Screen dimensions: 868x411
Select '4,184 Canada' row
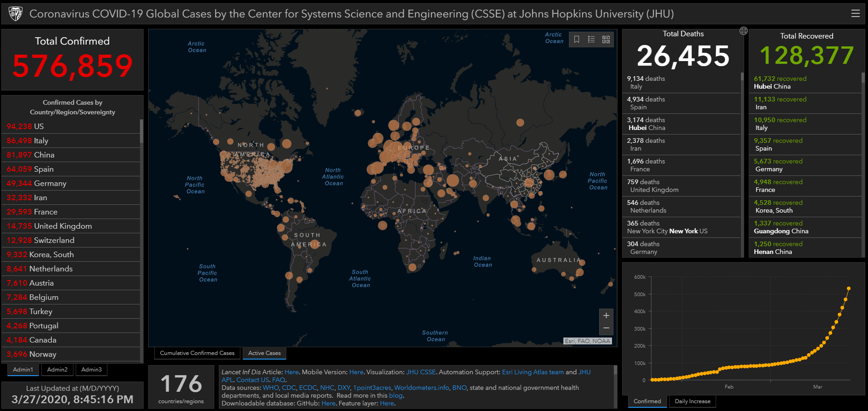(71, 340)
